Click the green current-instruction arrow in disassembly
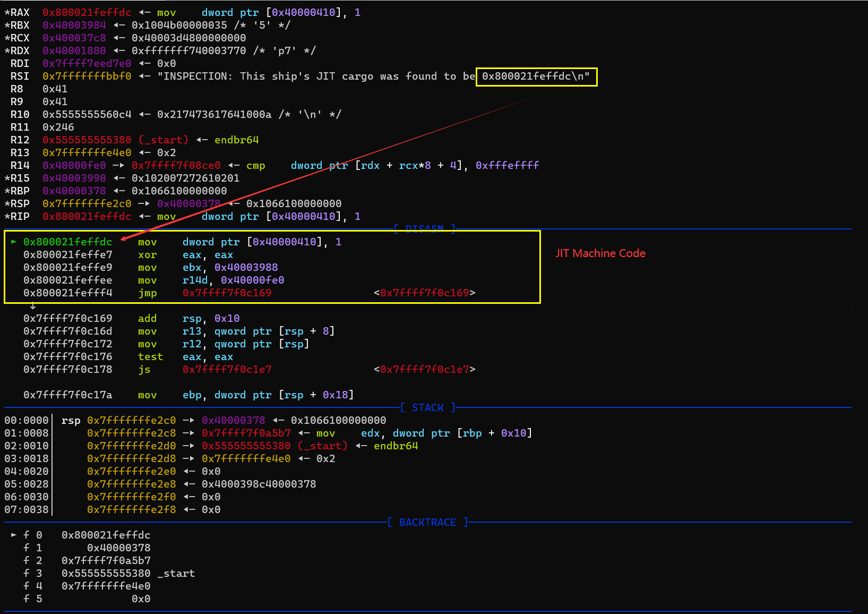 [x=14, y=242]
